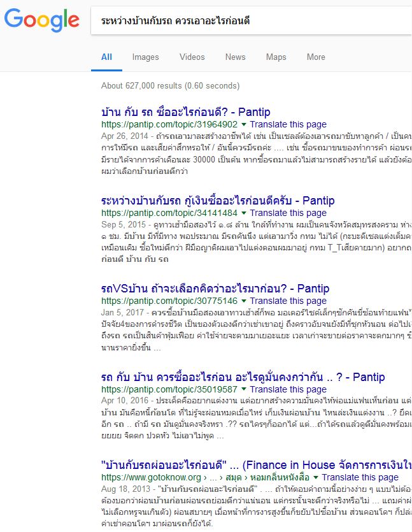This screenshot has width=412, height=532.
Task: Open result 'ระหว่างบ้านกับรถ กู้เงินซื้ออะไรก่อนดีครับ'
Action: coord(218,201)
